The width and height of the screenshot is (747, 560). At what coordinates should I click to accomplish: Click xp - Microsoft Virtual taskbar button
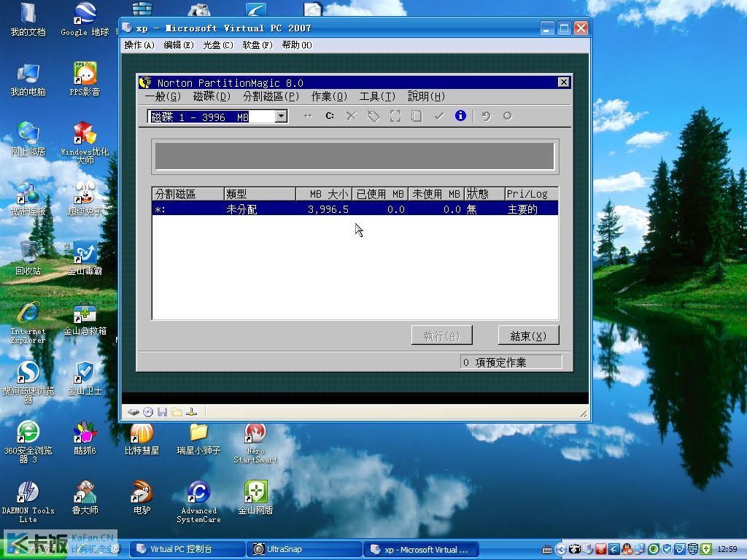click(421, 549)
